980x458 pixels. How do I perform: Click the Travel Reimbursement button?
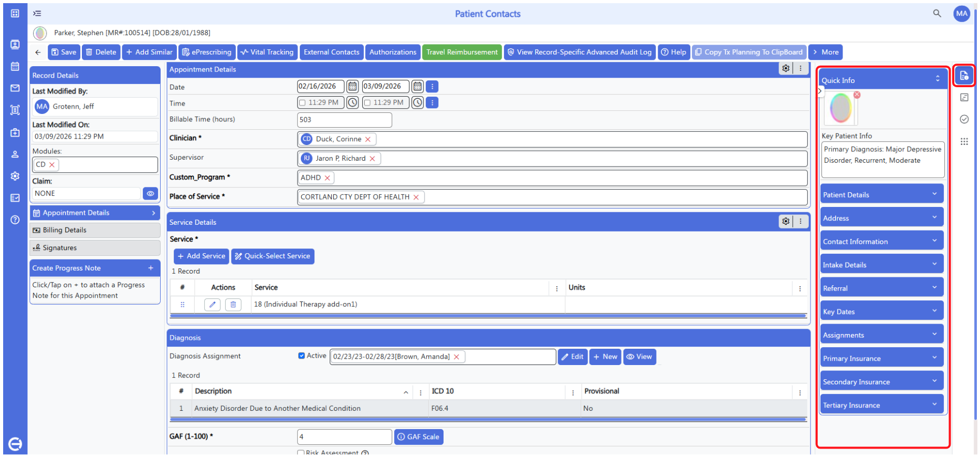coord(462,52)
